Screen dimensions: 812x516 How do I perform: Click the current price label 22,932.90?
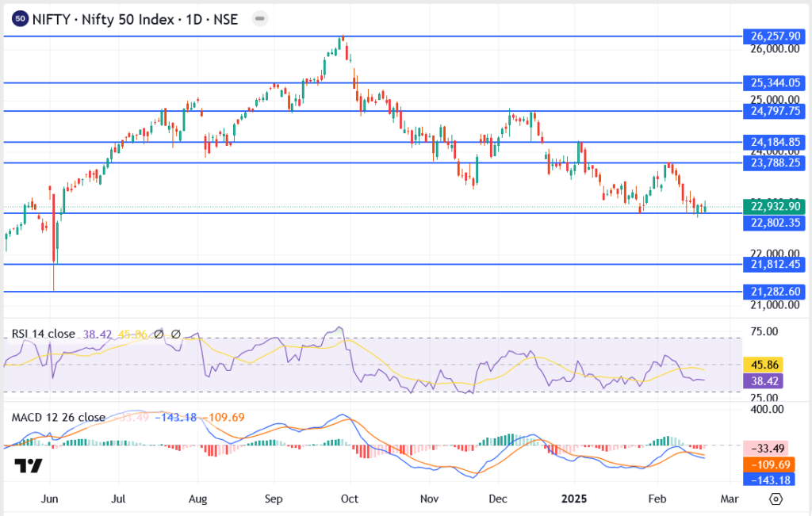[x=773, y=206]
